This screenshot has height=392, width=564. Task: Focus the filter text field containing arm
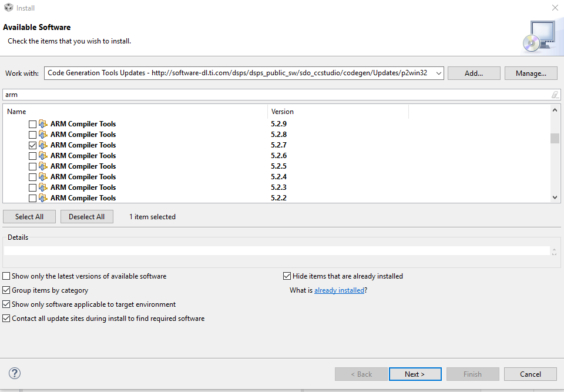(276, 95)
